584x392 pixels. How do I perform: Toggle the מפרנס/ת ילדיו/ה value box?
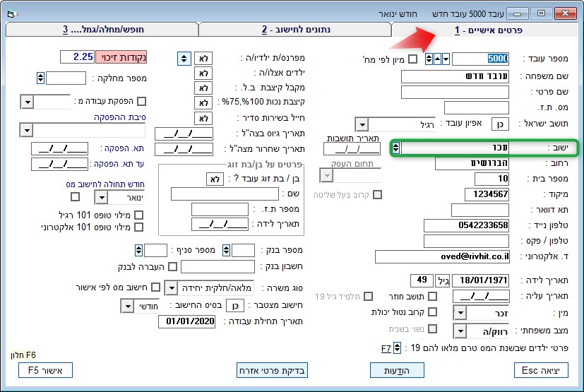click(x=203, y=59)
